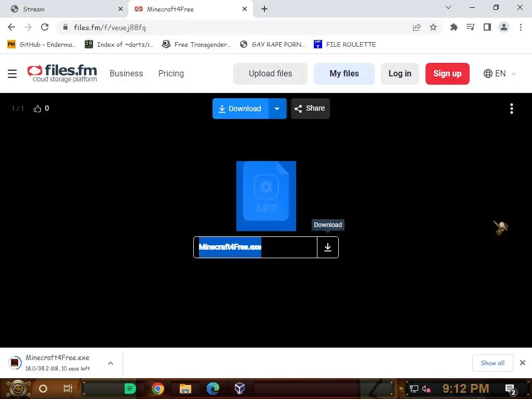Screen dimensions: 532x399
Task: Like the file with thumbs up
Action: [37, 109]
